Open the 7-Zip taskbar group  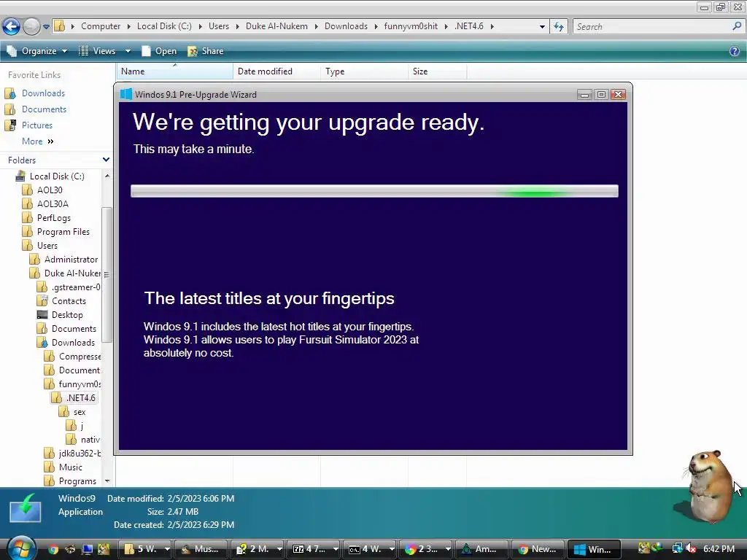[314, 549]
